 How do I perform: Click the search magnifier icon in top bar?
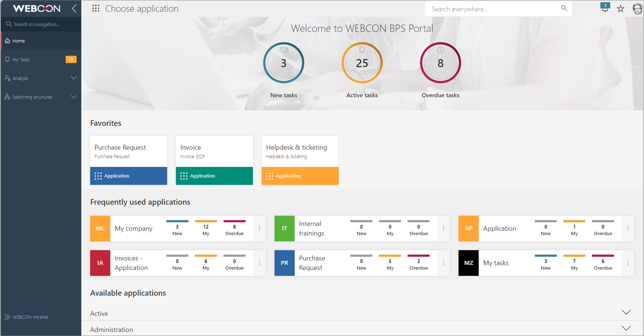(564, 8)
